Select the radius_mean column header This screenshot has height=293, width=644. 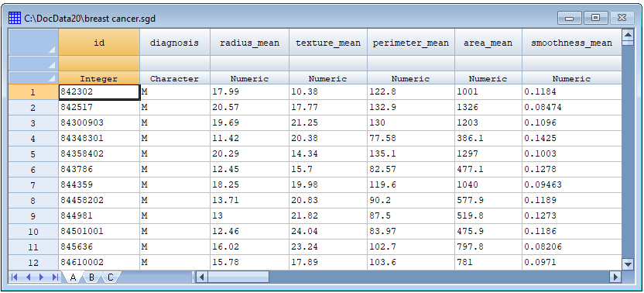point(249,43)
